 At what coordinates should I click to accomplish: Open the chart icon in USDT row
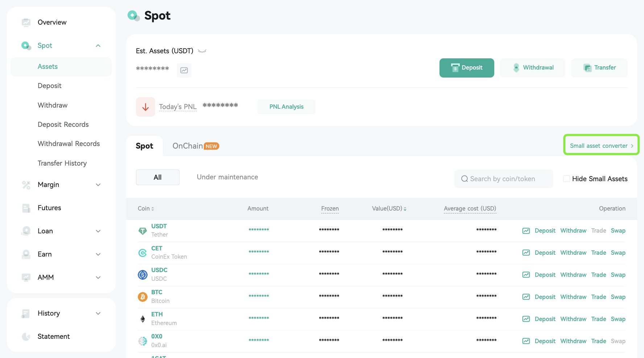point(526,231)
